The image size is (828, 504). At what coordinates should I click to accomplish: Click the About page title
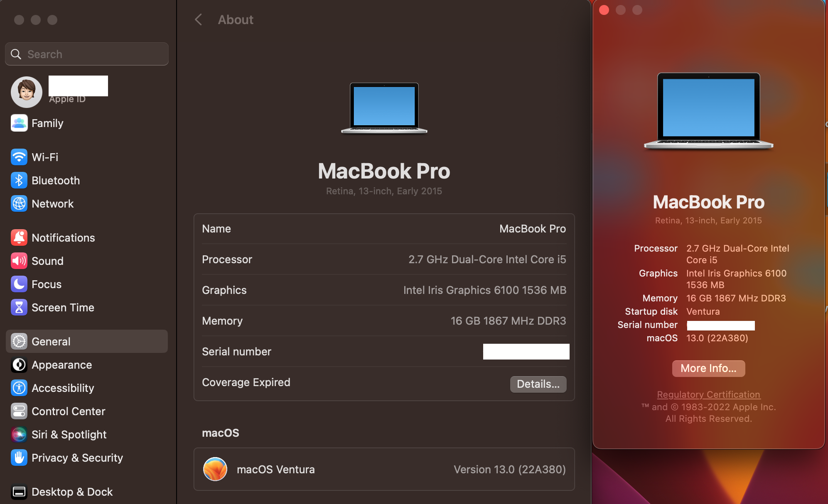click(236, 20)
